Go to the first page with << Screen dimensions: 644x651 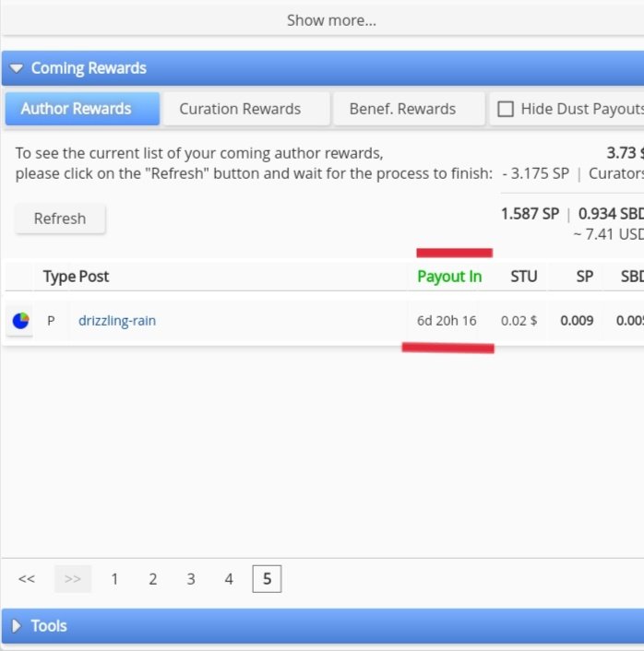(x=27, y=579)
